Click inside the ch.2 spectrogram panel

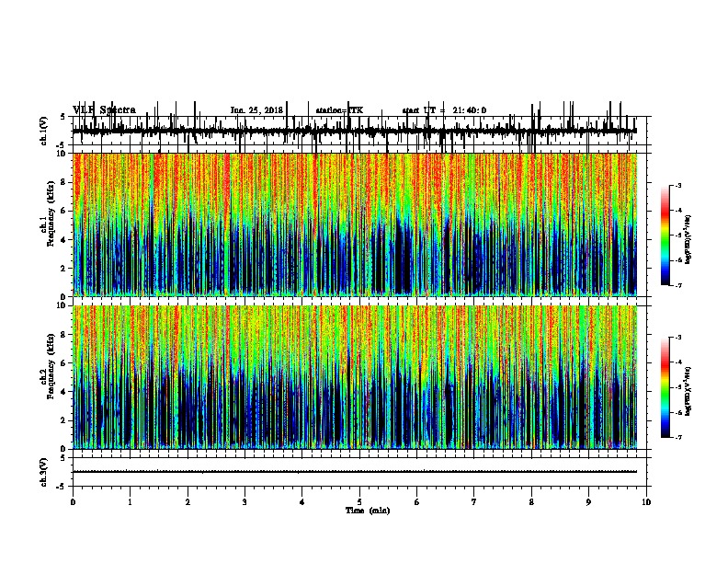[x=355, y=377]
